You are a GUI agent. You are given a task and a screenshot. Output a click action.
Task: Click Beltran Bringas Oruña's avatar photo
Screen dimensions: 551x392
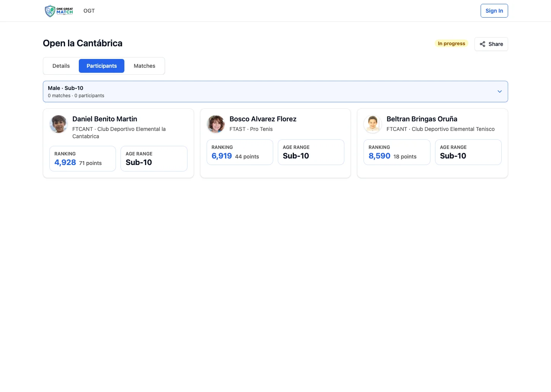pyautogui.click(x=373, y=124)
